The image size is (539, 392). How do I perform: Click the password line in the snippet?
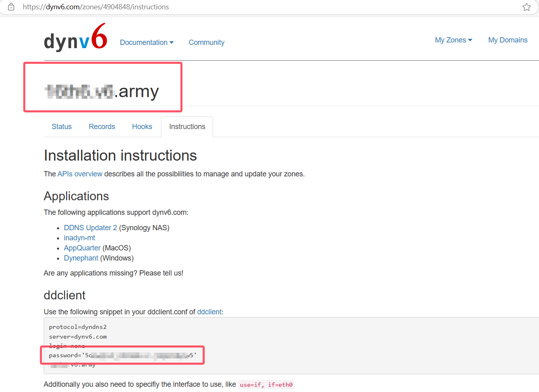(x=123, y=355)
